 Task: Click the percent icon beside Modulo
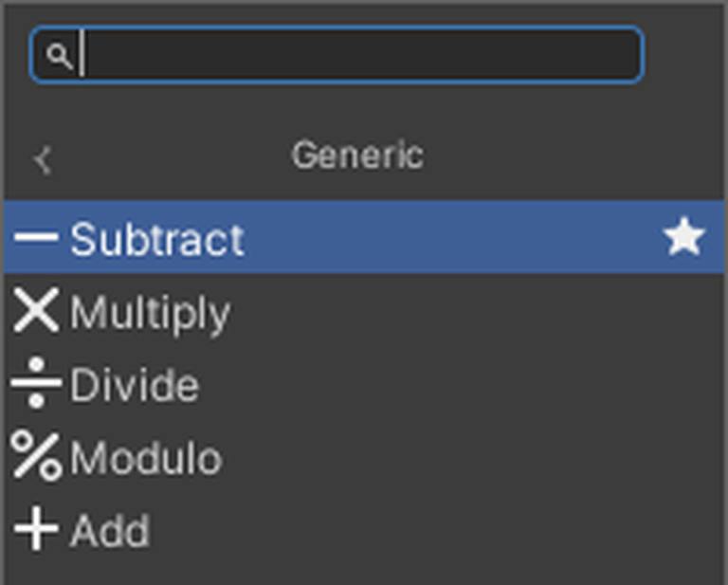tap(36, 457)
